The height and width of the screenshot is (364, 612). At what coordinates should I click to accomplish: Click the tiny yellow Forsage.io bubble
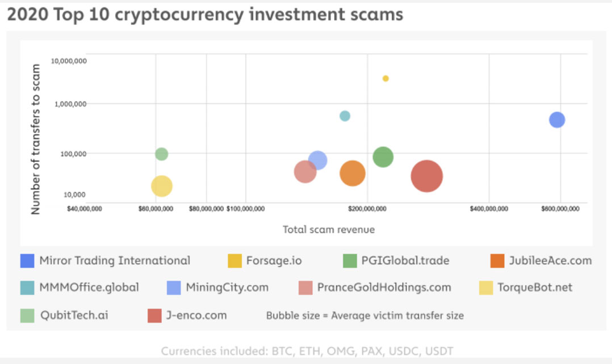click(x=385, y=78)
